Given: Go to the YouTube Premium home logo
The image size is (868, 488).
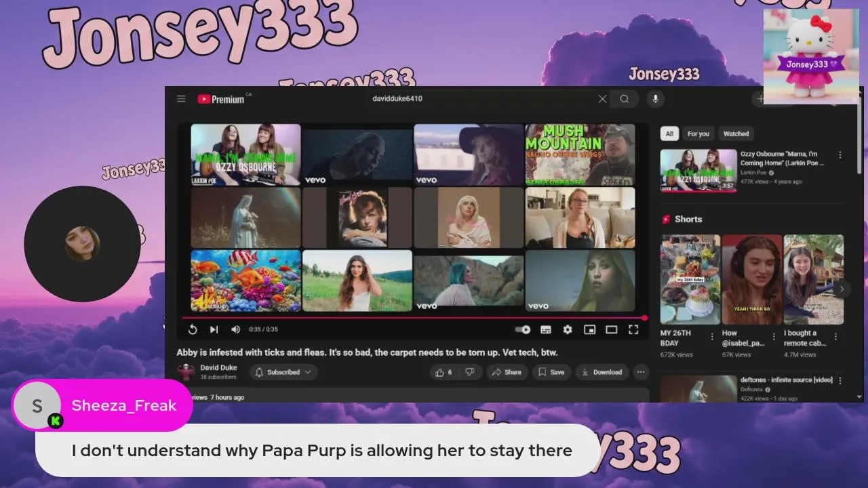Looking at the screenshot, I should click(221, 99).
